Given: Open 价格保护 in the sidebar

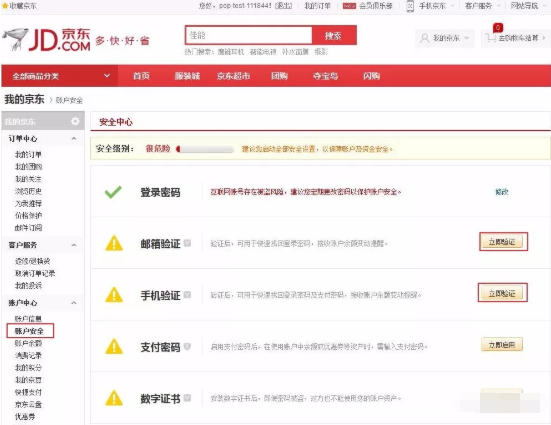Looking at the screenshot, I should [x=28, y=215].
